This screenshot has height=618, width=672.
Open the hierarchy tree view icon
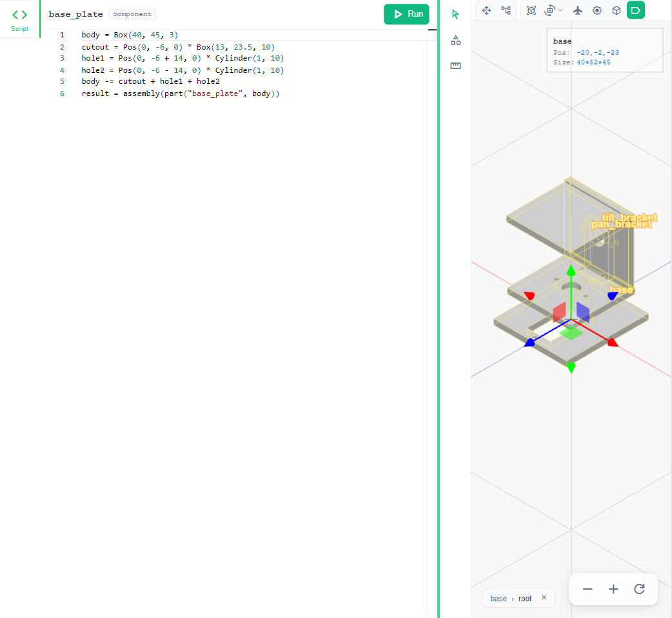pos(506,10)
